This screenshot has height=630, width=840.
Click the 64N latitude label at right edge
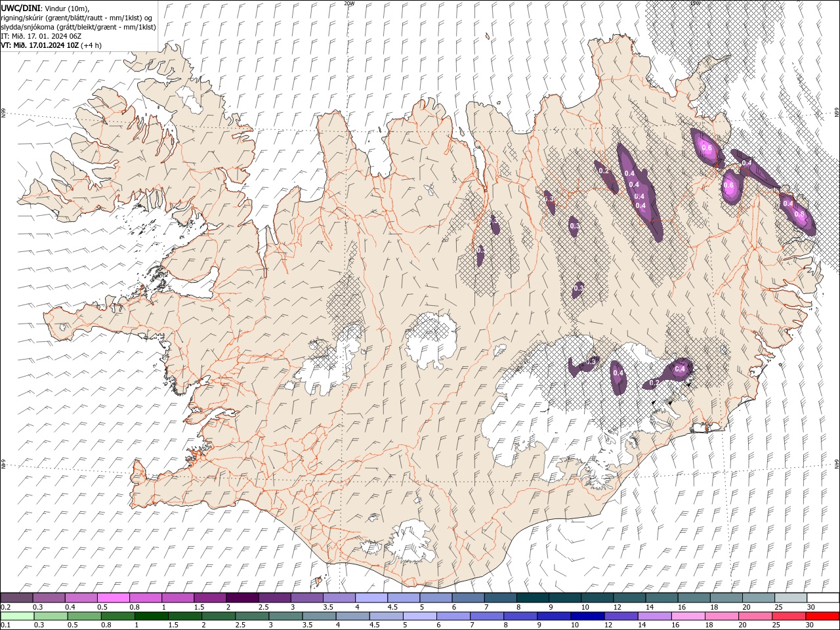[x=837, y=464]
